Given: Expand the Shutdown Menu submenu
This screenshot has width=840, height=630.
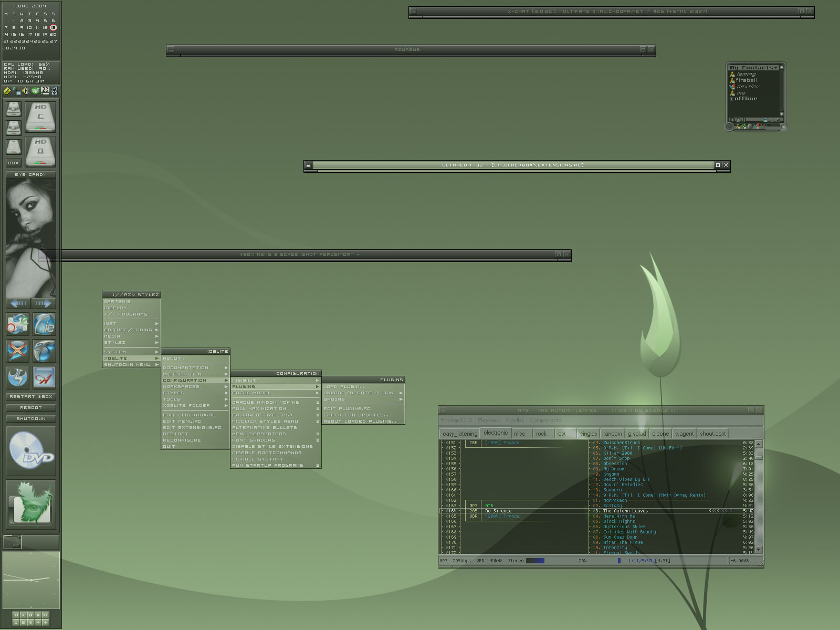Looking at the screenshot, I should (x=131, y=364).
